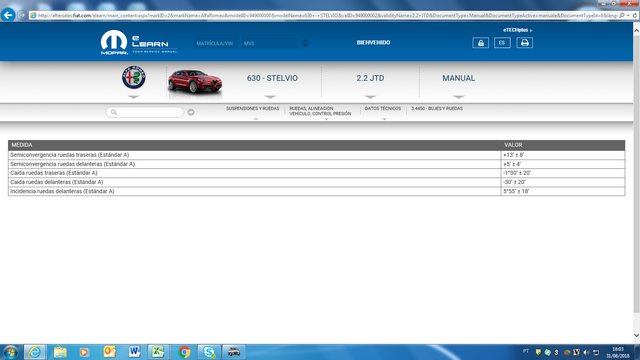The height and width of the screenshot is (360, 640).
Task: Click the page refresh icon in the address bar
Action: pyautogui.click(x=635, y=15)
